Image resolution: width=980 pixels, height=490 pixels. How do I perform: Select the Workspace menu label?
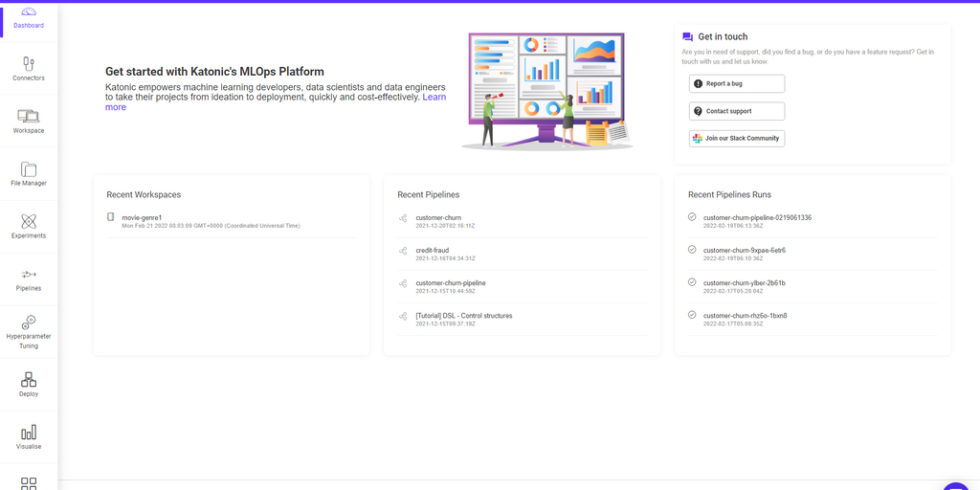[x=29, y=130]
